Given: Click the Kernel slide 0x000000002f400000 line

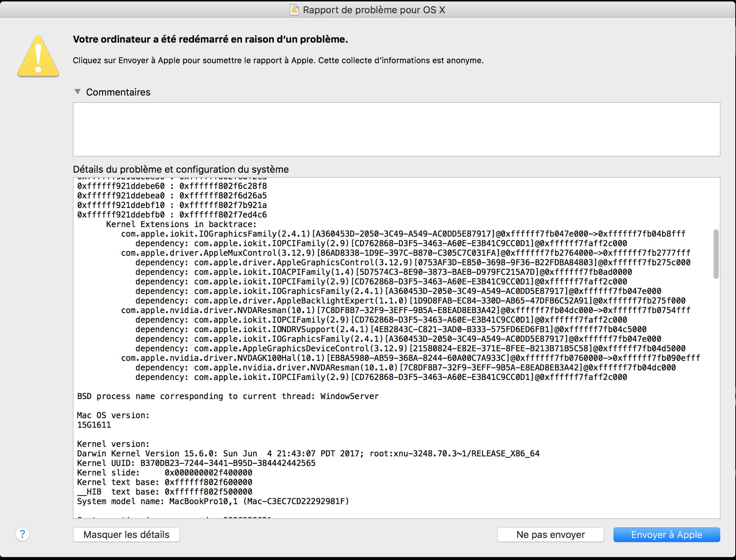Looking at the screenshot, I should click(165, 473).
